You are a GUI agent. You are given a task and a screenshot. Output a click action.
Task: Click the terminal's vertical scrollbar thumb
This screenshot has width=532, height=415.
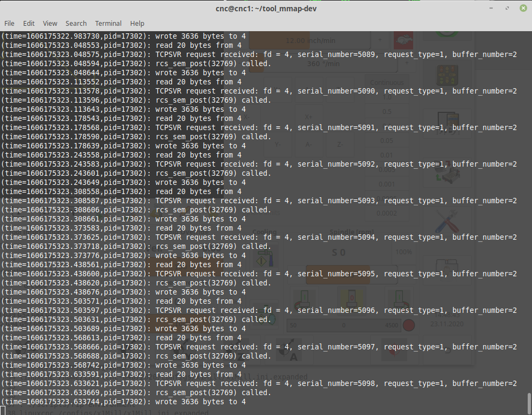pos(529,402)
